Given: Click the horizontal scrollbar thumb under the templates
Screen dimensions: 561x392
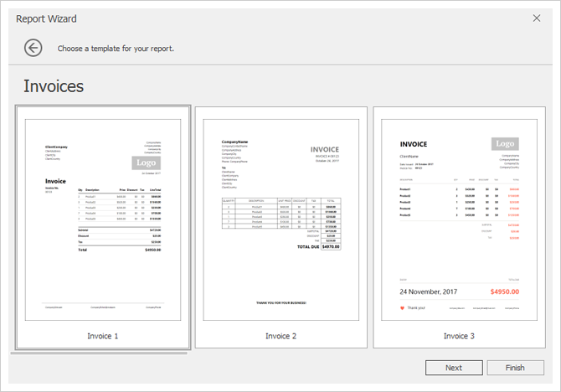Looking at the screenshot, I should pyautogui.click(x=99, y=353).
